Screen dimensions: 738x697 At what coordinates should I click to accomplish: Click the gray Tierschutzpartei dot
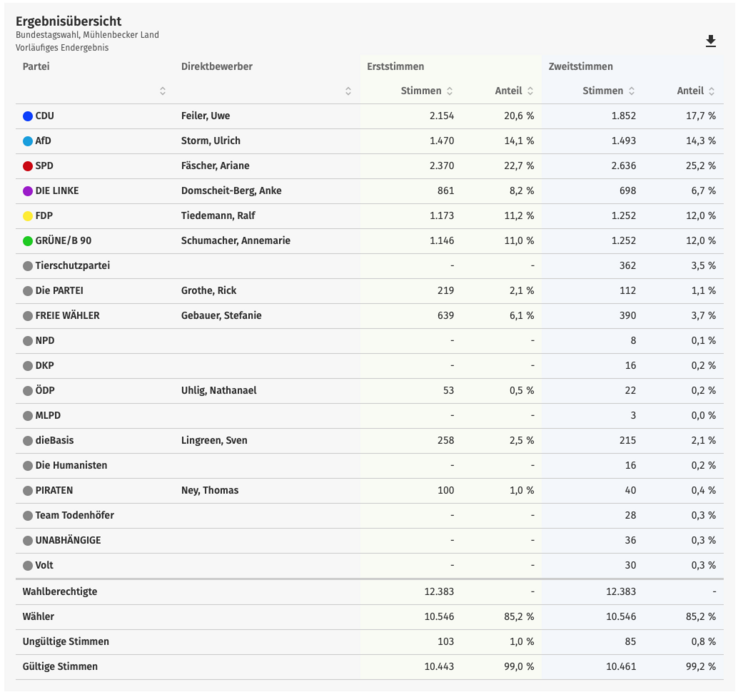(28, 266)
